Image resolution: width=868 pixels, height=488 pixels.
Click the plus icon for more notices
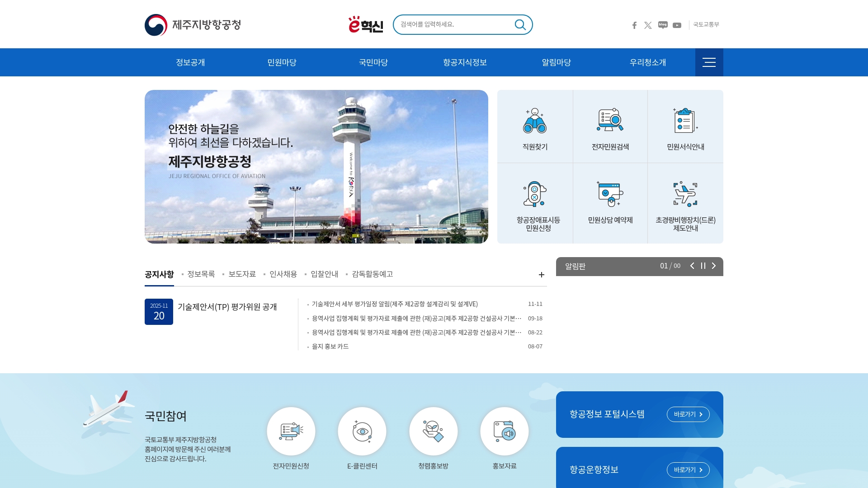[542, 275]
